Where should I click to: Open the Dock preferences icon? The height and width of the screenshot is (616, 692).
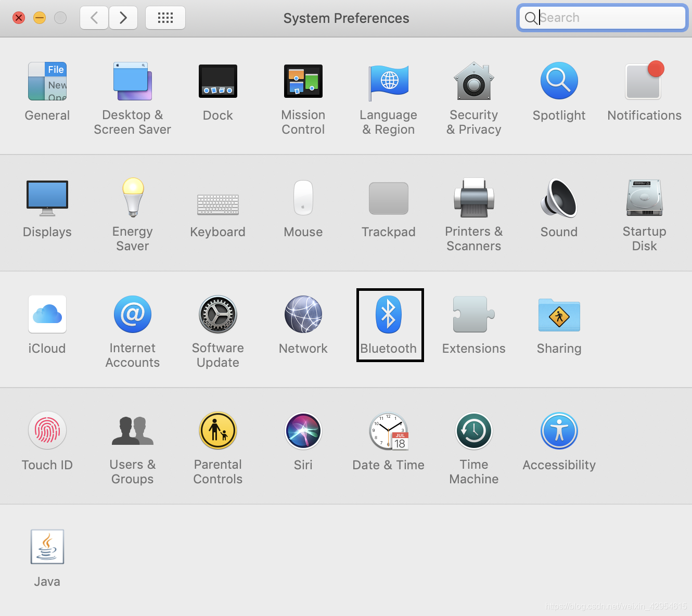point(218,81)
